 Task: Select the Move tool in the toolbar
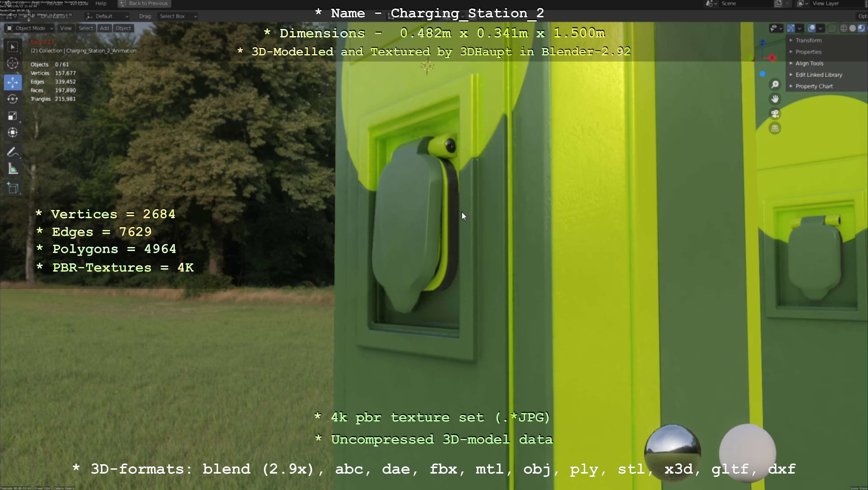click(13, 82)
